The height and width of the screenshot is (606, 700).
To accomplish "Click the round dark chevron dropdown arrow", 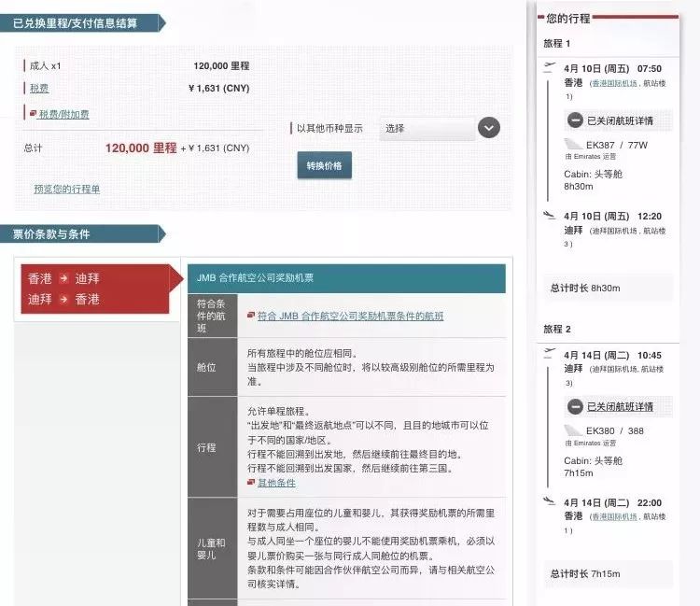I will pos(489,128).
